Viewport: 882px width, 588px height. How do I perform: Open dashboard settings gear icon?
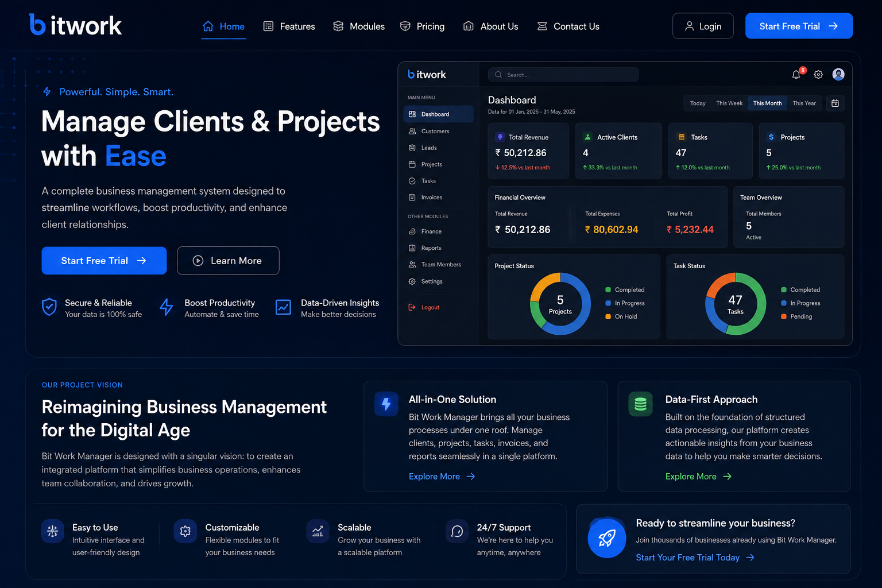(818, 75)
